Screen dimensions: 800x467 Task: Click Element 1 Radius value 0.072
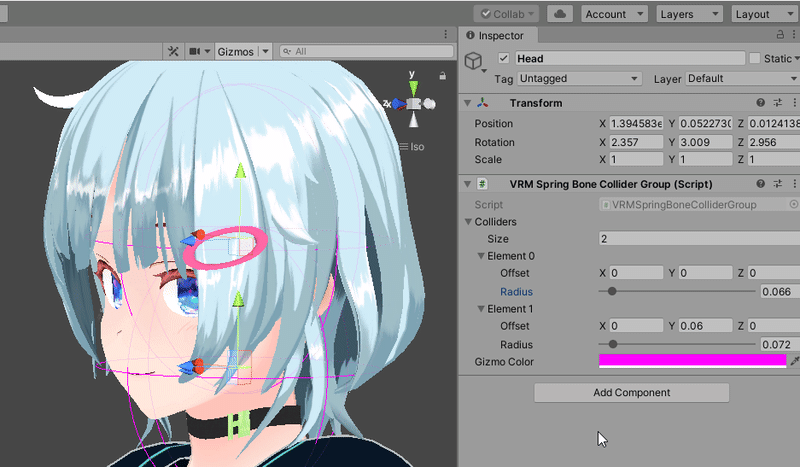780,345
